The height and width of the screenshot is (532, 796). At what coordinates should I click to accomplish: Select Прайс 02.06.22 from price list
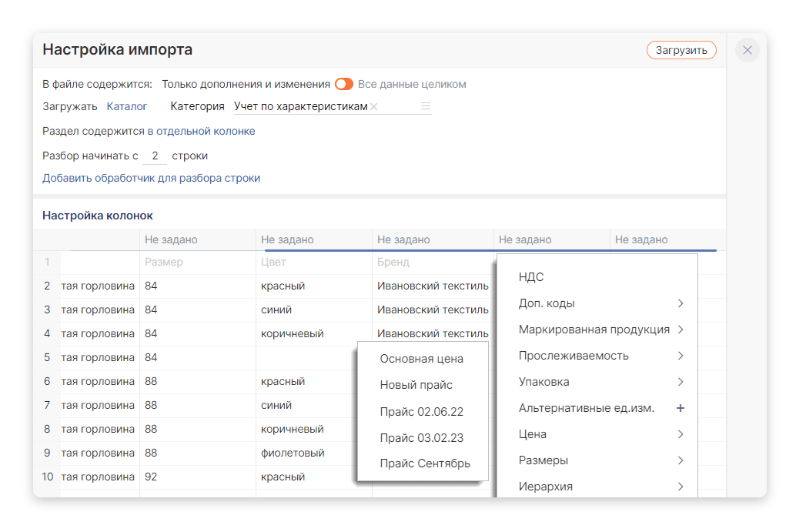[421, 411]
